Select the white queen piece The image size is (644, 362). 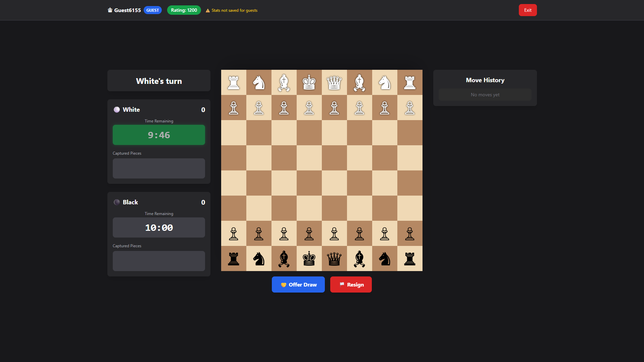click(x=334, y=82)
